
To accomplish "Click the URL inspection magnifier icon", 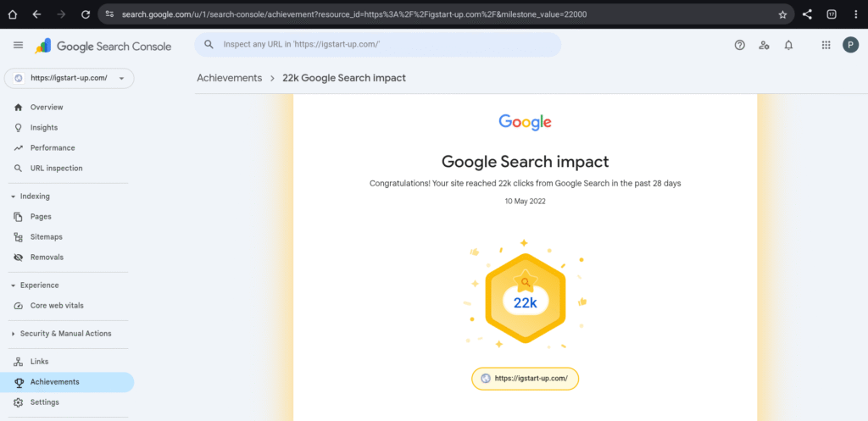I will 19,169.
